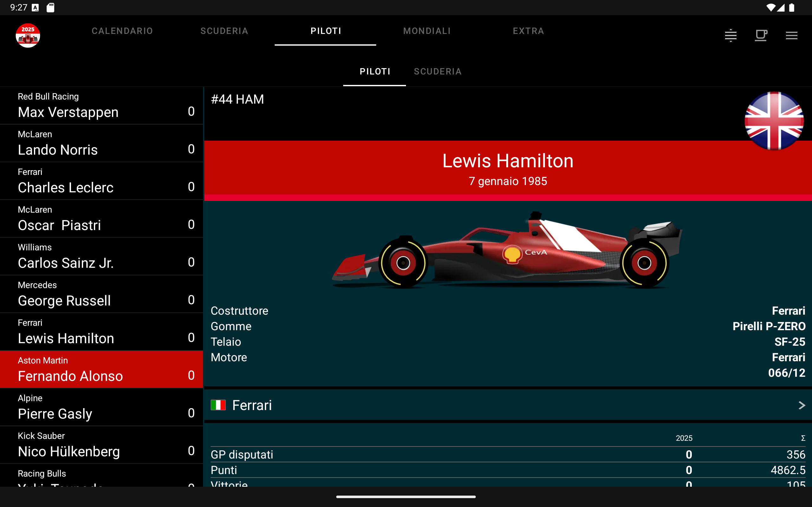Switch to the Calendario tab
This screenshot has height=507, width=812.
pyautogui.click(x=122, y=31)
